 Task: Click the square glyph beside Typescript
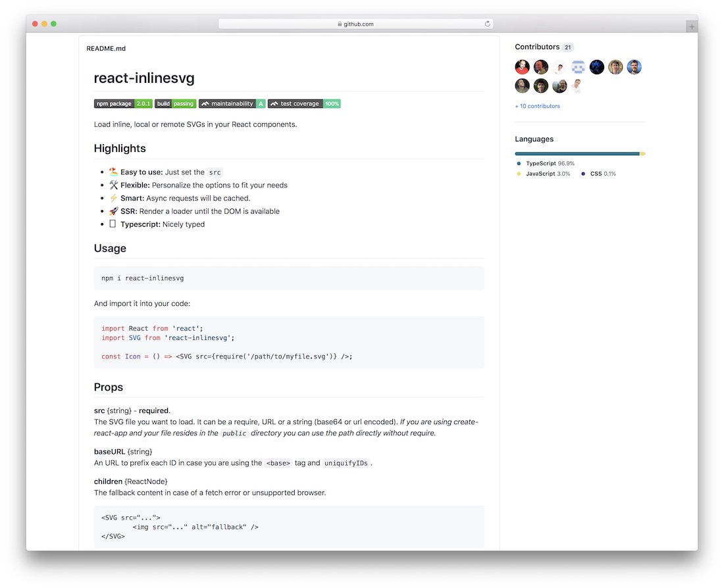112,224
